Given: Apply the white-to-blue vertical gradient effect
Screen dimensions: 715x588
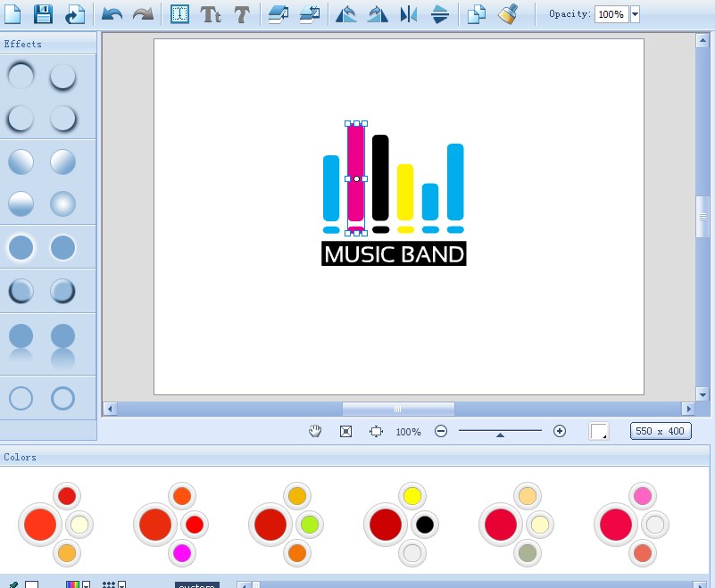Looking at the screenshot, I should 21,203.
